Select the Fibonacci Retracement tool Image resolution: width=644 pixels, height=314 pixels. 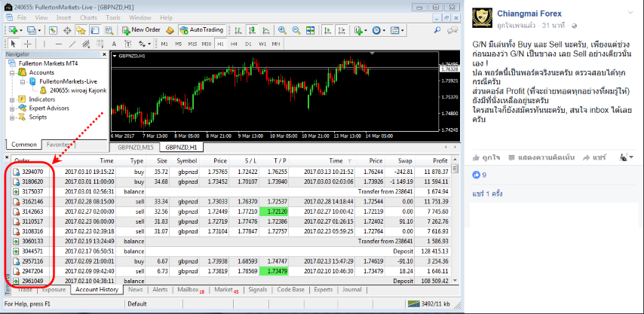(x=100, y=44)
